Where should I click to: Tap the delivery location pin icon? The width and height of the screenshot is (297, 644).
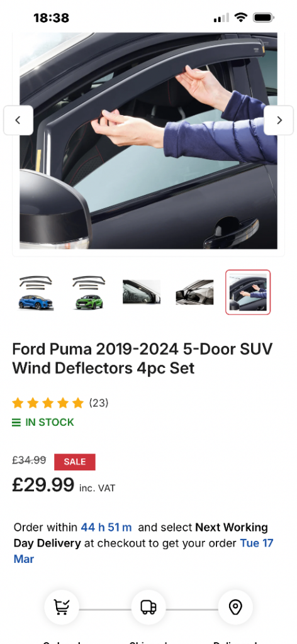235,607
